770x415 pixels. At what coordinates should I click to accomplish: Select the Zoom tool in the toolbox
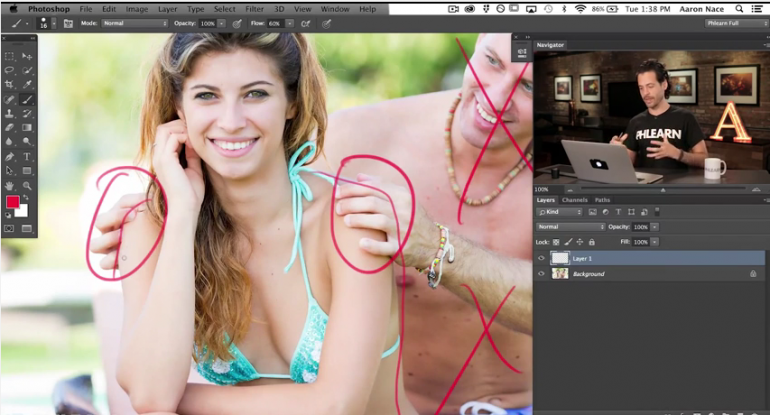pyautogui.click(x=27, y=186)
